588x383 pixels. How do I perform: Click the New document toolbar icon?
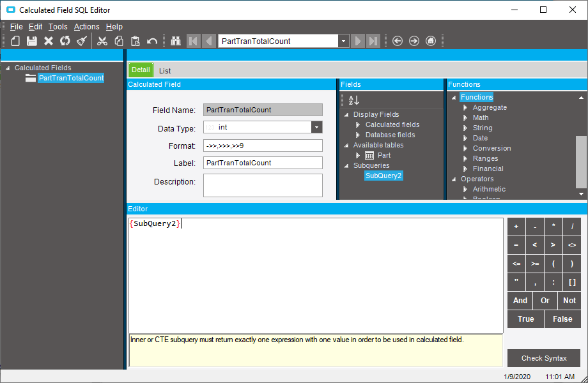tap(15, 41)
